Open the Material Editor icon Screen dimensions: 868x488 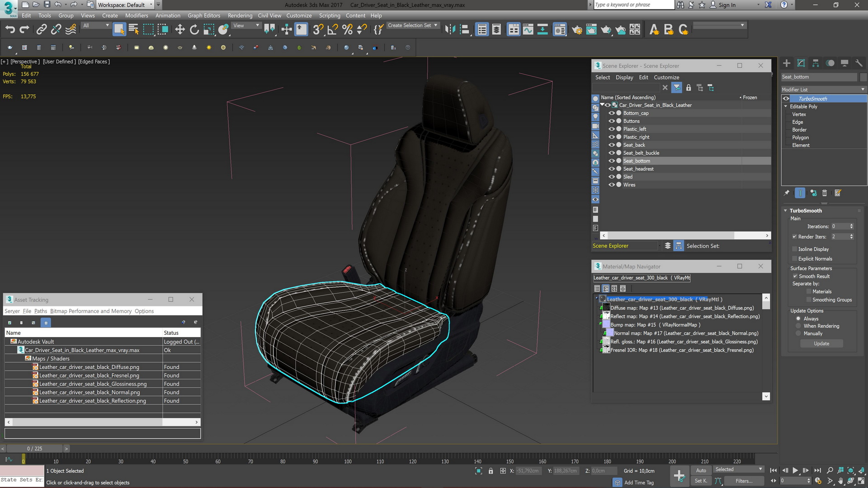point(560,30)
